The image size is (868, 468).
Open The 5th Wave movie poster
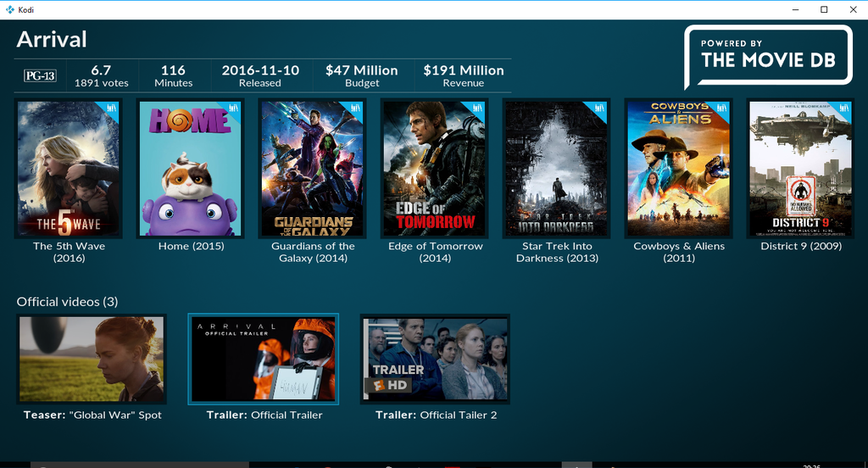[x=69, y=168]
